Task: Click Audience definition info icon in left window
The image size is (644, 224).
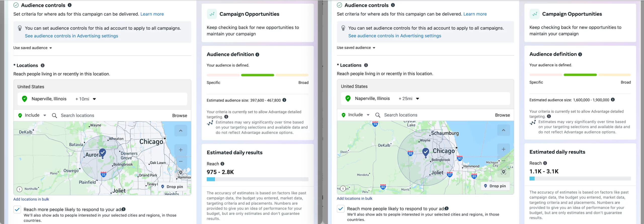Action: (257, 54)
